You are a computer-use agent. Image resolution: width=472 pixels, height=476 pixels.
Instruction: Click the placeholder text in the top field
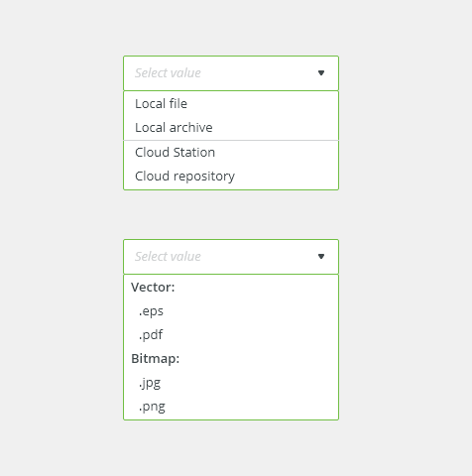coord(168,73)
